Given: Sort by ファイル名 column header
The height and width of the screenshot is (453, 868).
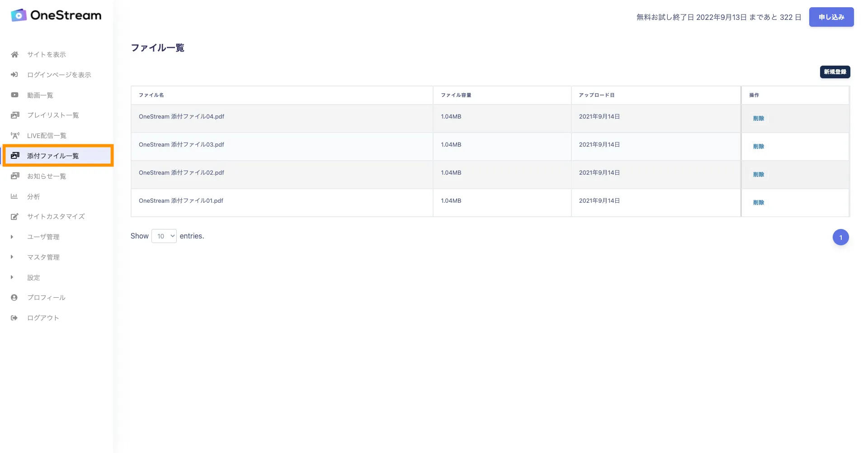Looking at the screenshot, I should (x=282, y=95).
